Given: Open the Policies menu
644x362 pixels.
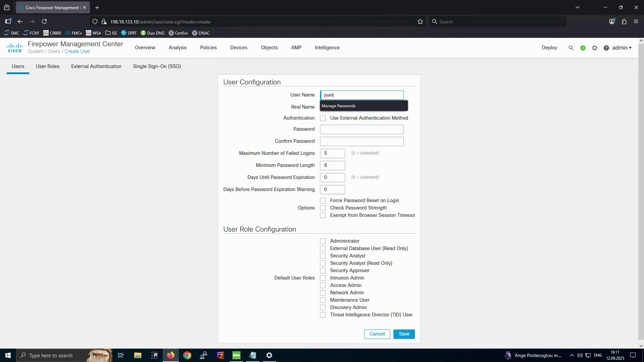Looking at the screenshot, I should point(208,48).
